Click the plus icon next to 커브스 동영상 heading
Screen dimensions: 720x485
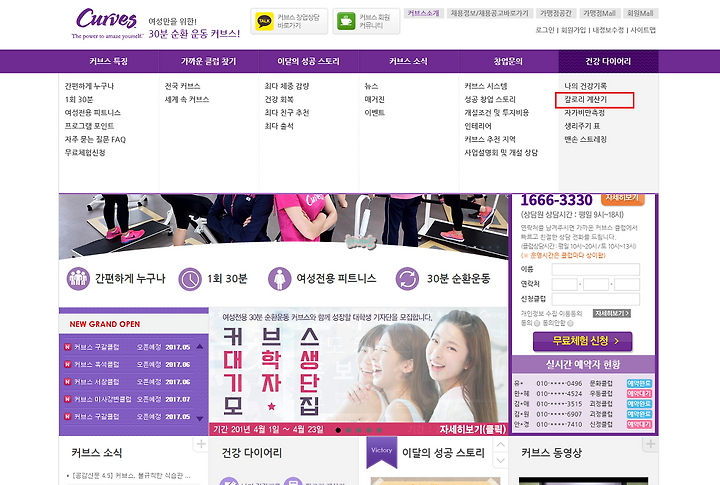coord(651,444)
